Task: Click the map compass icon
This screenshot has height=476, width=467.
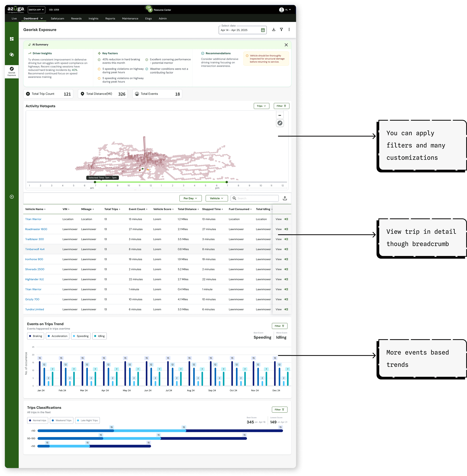Action: pyautogui.click(x=280, y=123)
